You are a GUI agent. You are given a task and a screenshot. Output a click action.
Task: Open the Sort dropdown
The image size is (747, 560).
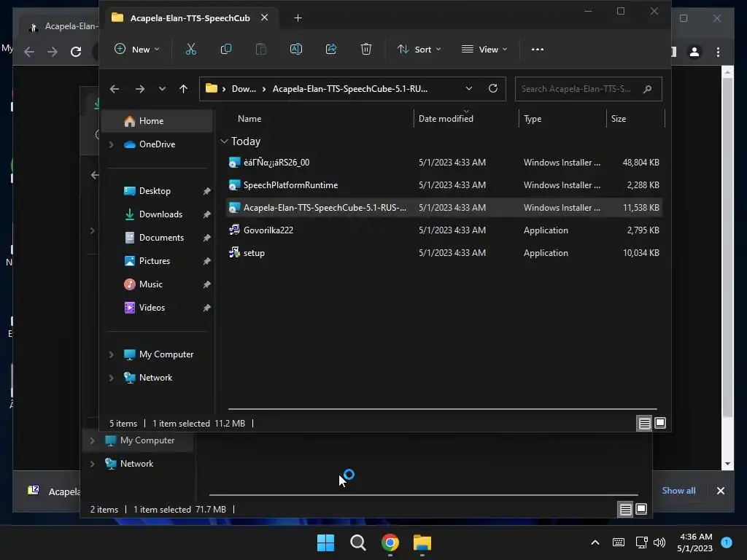(419, 49)
